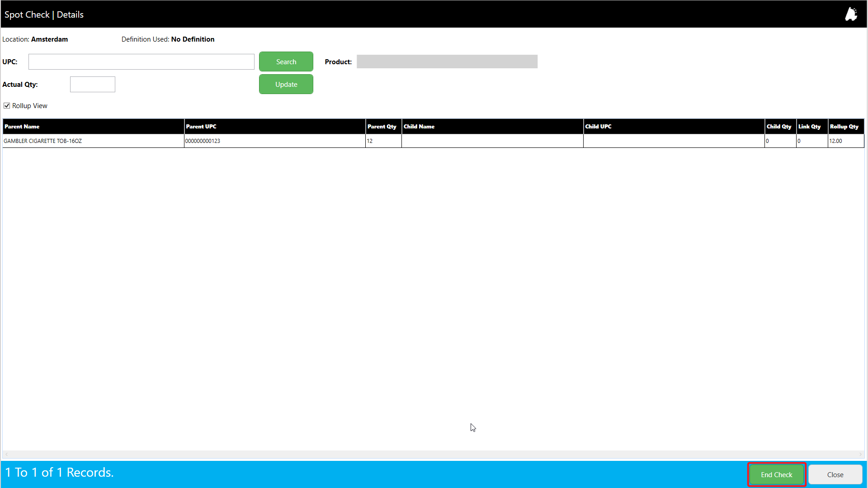Sort by Child Qty column header

click(x=781, y=127)
